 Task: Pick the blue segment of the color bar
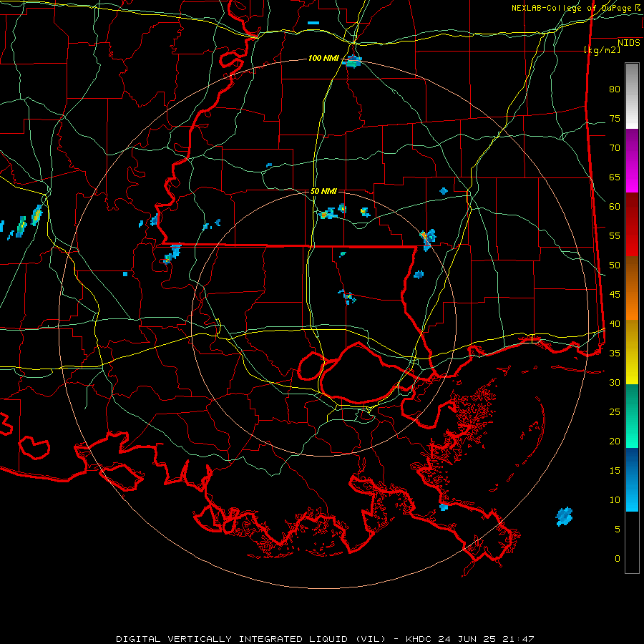point(632,479)
